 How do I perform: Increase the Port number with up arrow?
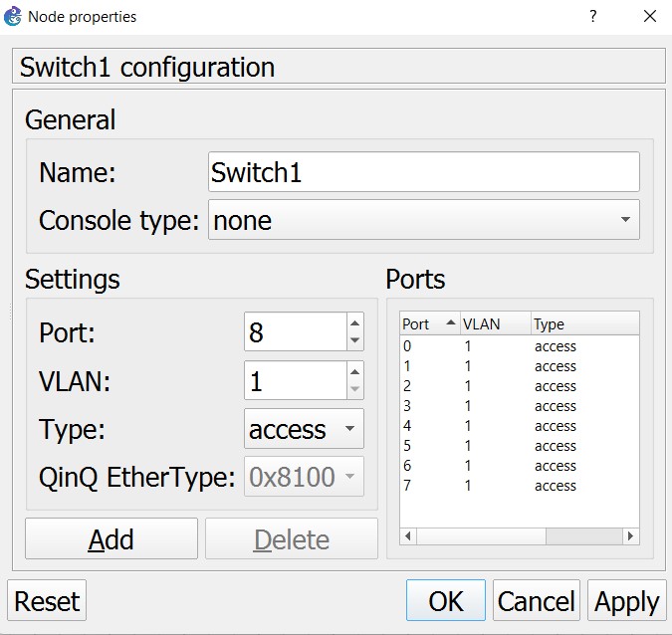tap(355, 322)
